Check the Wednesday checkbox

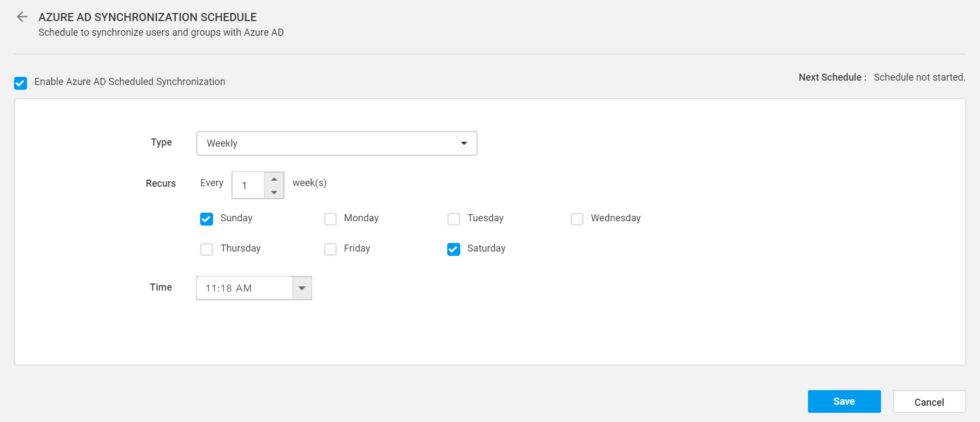pos(577,219)
